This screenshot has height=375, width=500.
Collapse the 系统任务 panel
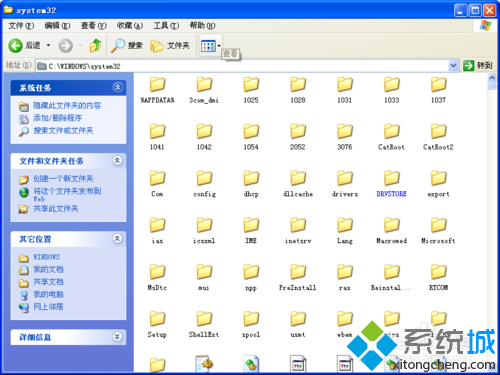point(117,87)
